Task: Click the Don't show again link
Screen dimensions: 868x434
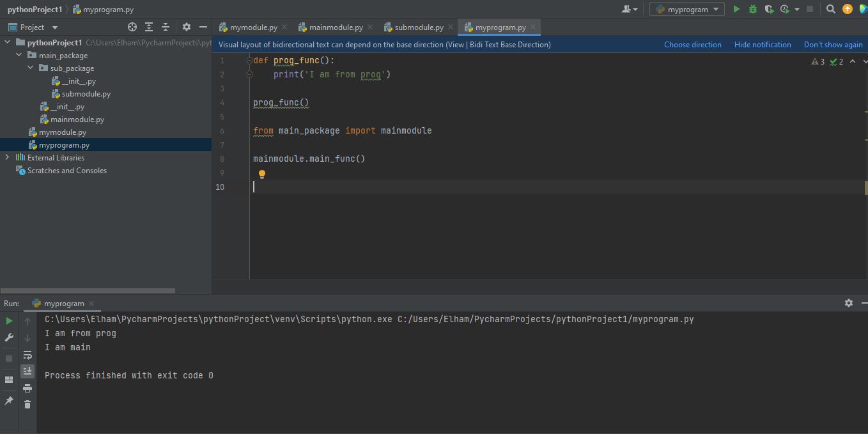Action: click(x=833, y=44)
